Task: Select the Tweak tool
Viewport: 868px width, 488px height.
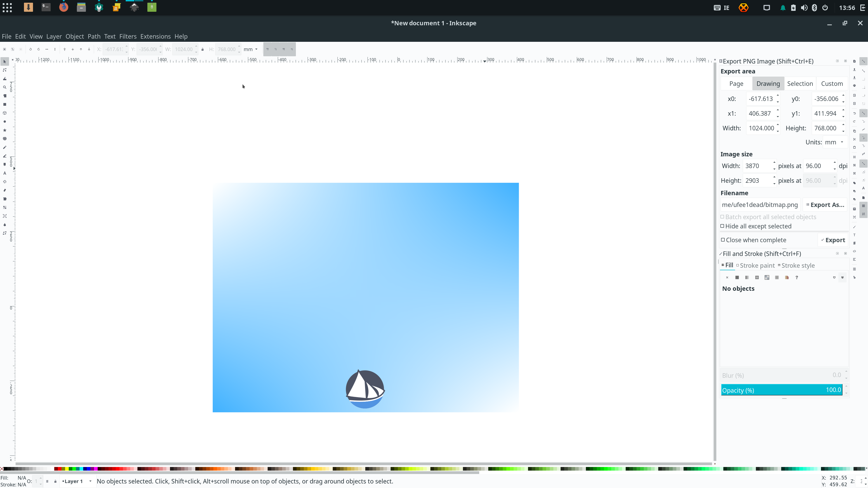Action: click(x=5, y=79)
